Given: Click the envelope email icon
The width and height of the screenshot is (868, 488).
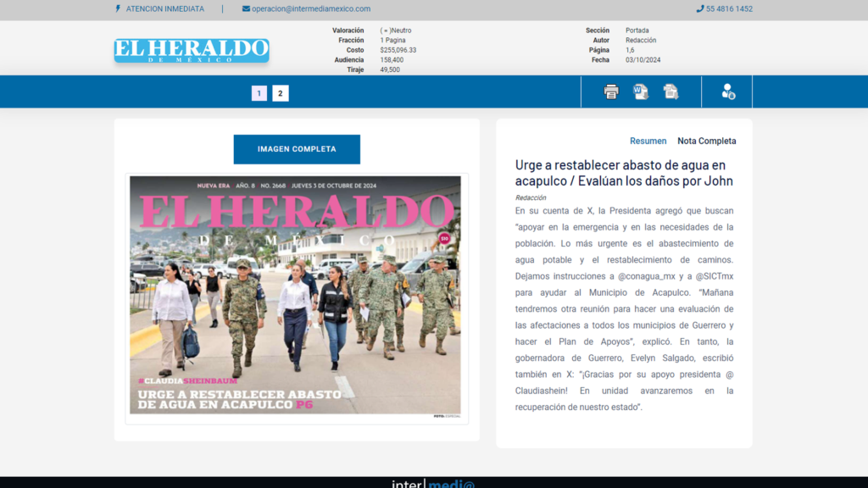Looking at the screenshot, I should (x=246, y=8).
